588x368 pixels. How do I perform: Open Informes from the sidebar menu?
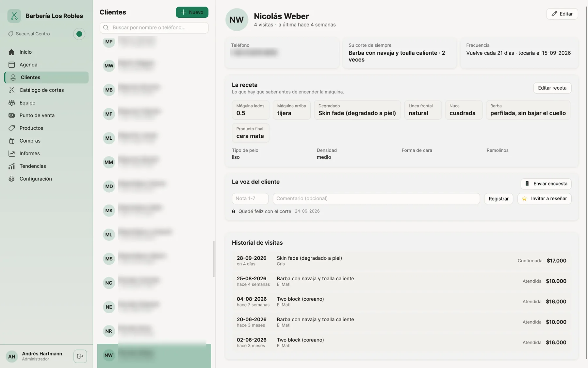pos(46,153)
